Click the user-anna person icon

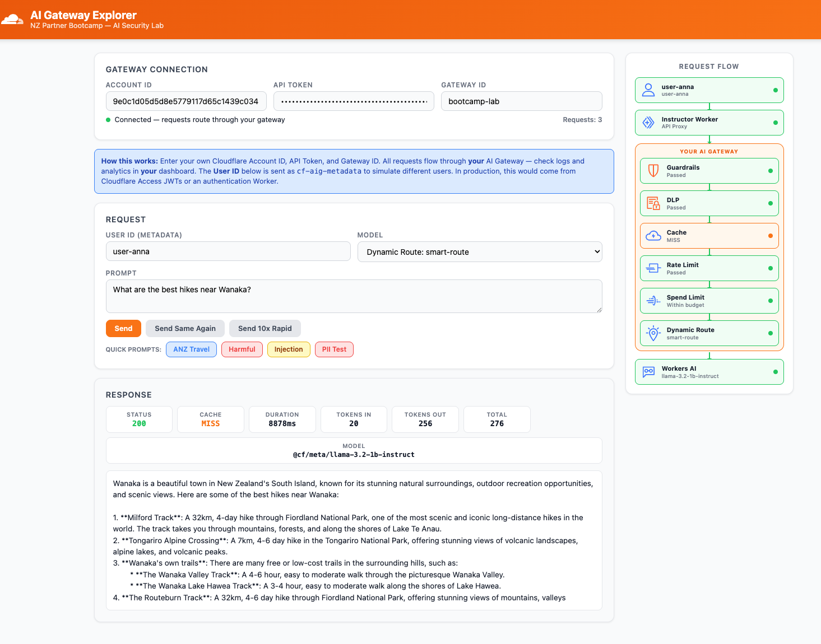coord(648,90)
